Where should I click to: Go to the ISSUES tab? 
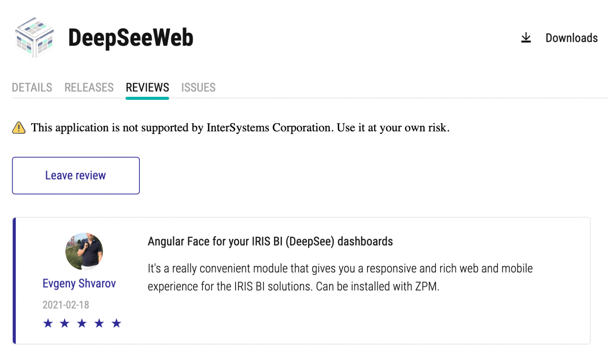pyautogui.click(x=198, y=88)
